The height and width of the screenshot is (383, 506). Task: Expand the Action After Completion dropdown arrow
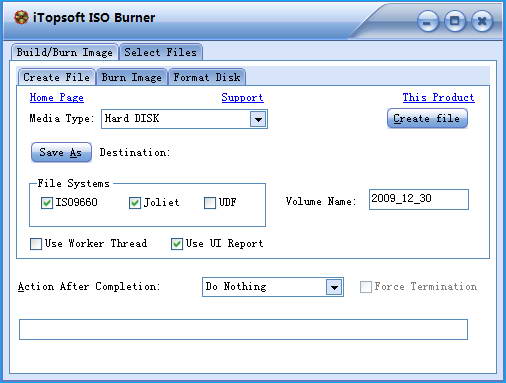pyautogui.click(x=334, y=287)
